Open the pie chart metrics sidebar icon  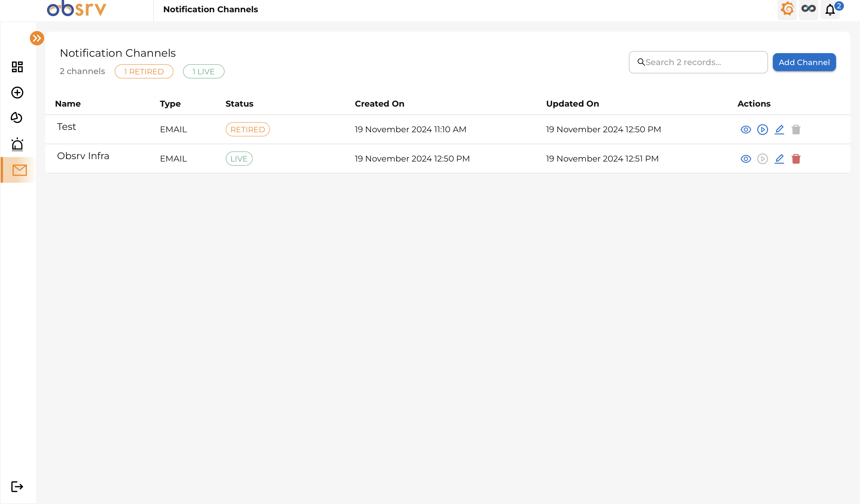17,118
